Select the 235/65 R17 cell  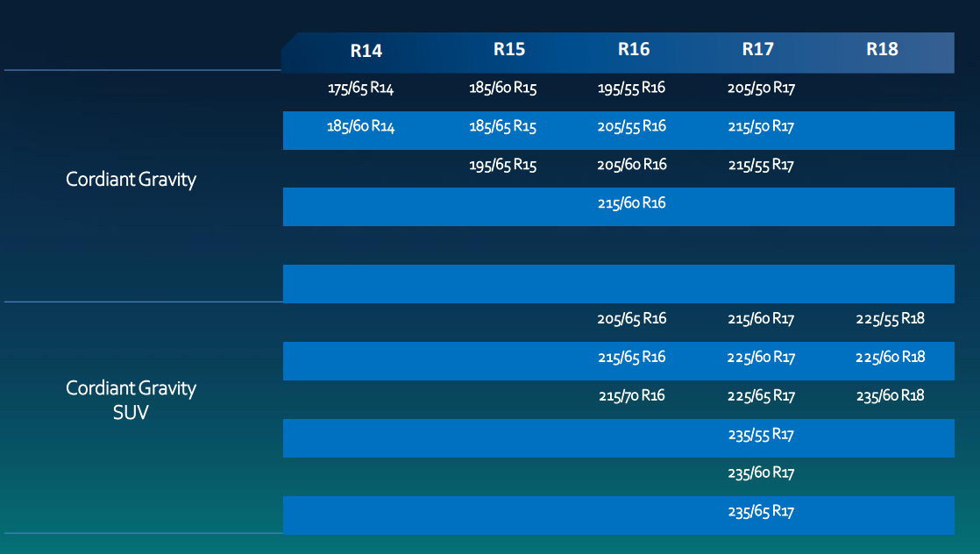point(761,511)
